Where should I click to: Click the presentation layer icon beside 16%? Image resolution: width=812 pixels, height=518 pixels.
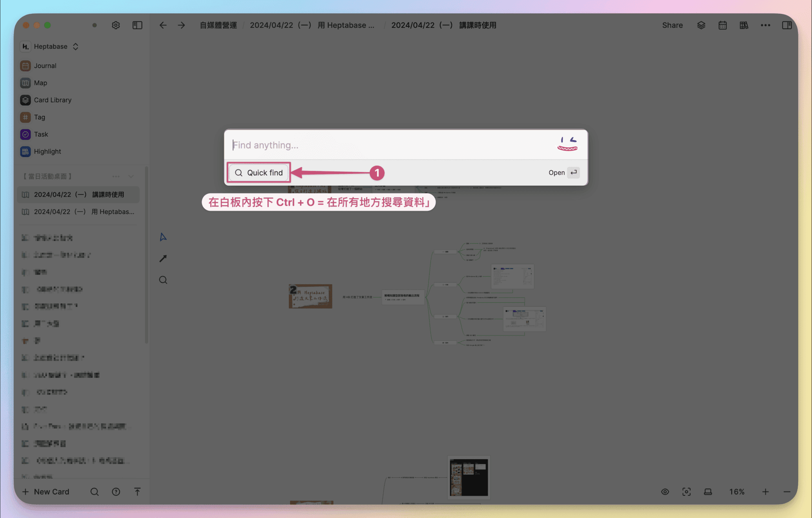click(708, 491)
